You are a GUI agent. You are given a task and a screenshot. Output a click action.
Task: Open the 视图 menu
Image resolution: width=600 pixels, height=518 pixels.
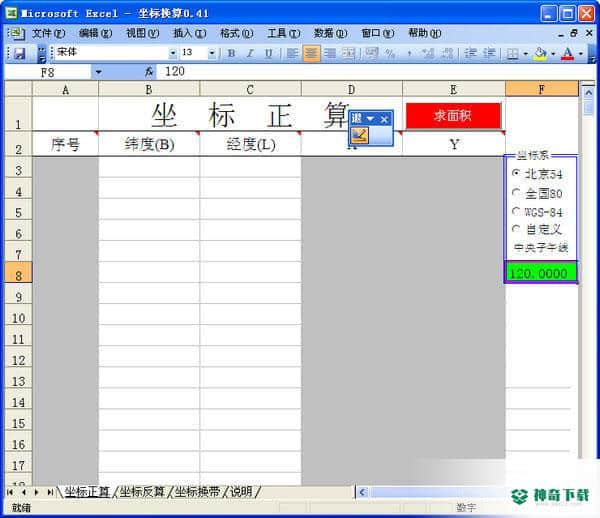(142, 34)
